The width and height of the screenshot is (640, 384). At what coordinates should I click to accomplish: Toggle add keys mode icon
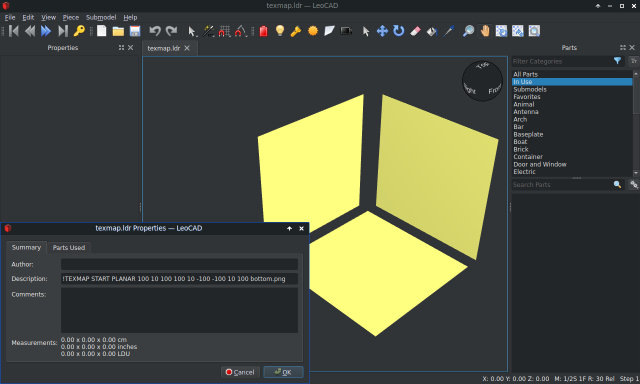tap(79, 31)
